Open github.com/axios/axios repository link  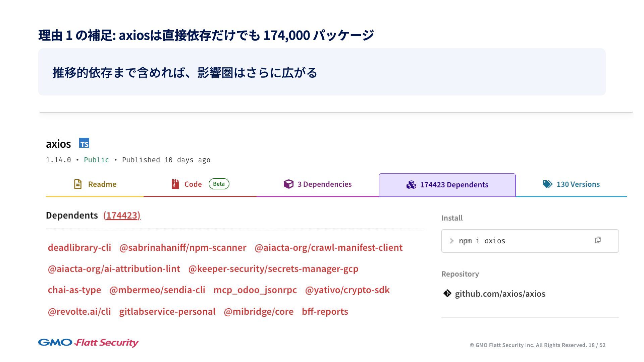click(500, 294)
